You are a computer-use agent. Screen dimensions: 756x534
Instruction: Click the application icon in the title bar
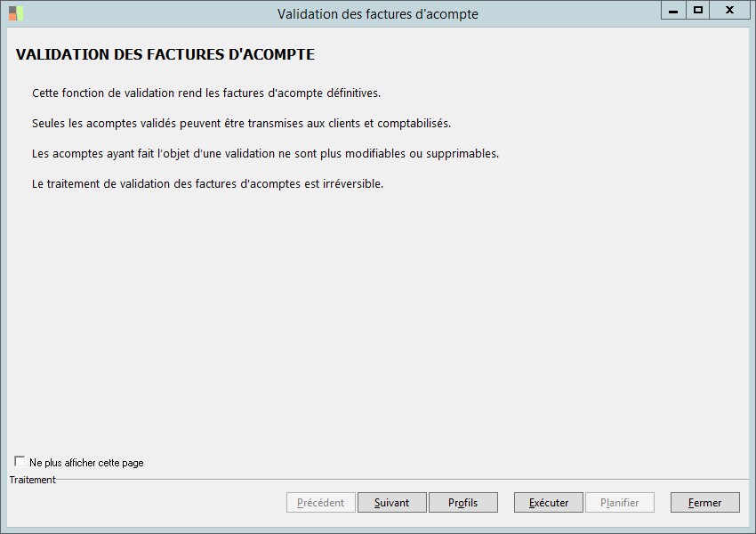[x=16, y=13]
